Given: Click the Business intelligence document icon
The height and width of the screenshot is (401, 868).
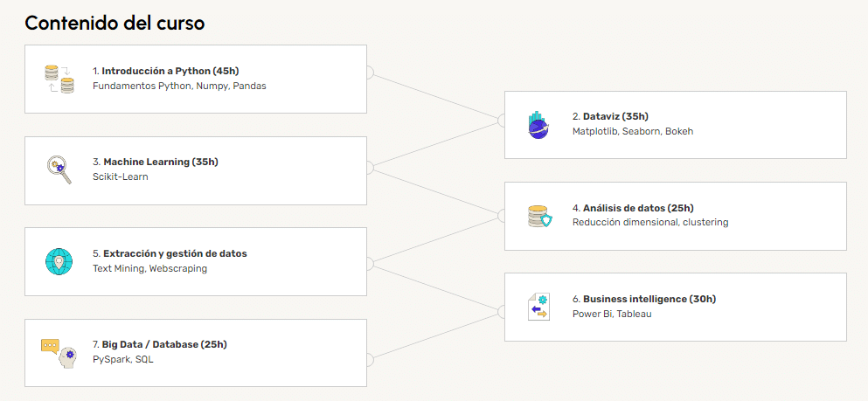Looking at the screenshot, I should (538, 307).
